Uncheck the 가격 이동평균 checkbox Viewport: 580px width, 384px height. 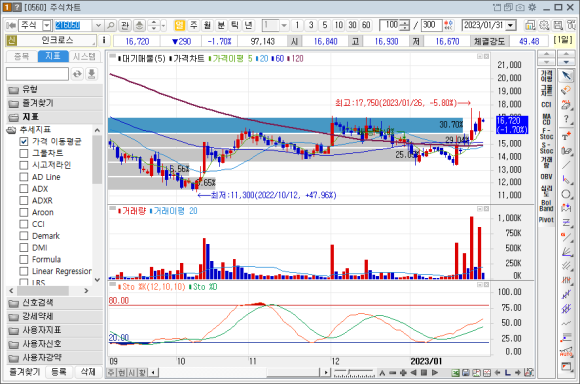click(24, 141)
